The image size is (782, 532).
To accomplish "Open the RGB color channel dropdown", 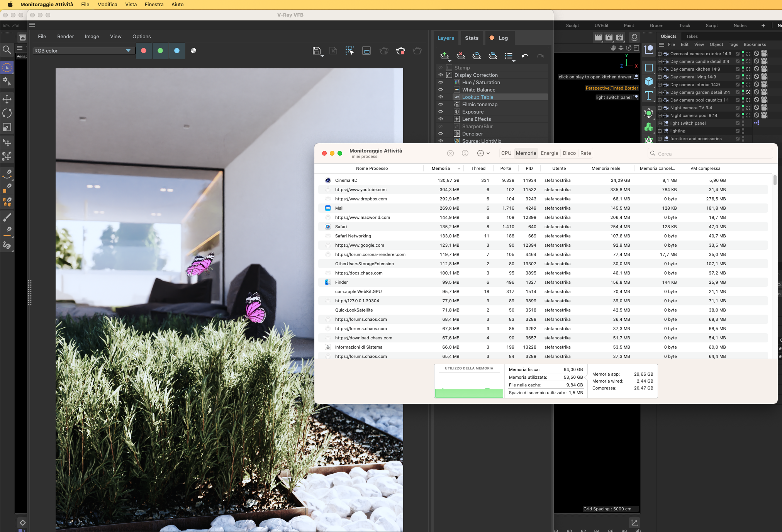I will 128,51.
